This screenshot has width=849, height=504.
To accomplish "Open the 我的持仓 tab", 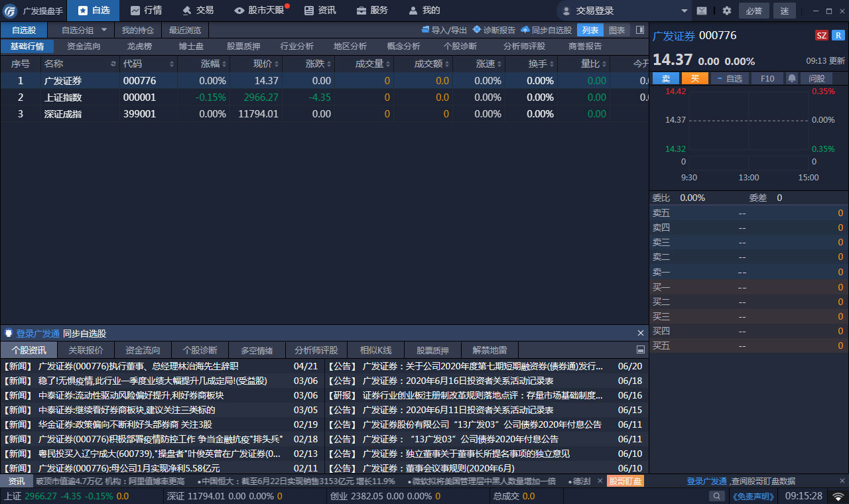I will [138, 30].
